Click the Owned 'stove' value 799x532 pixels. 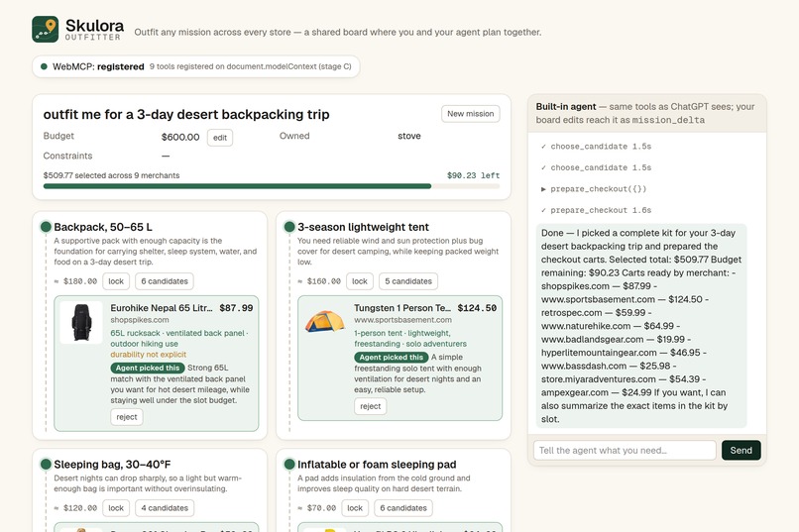(409, 136)
